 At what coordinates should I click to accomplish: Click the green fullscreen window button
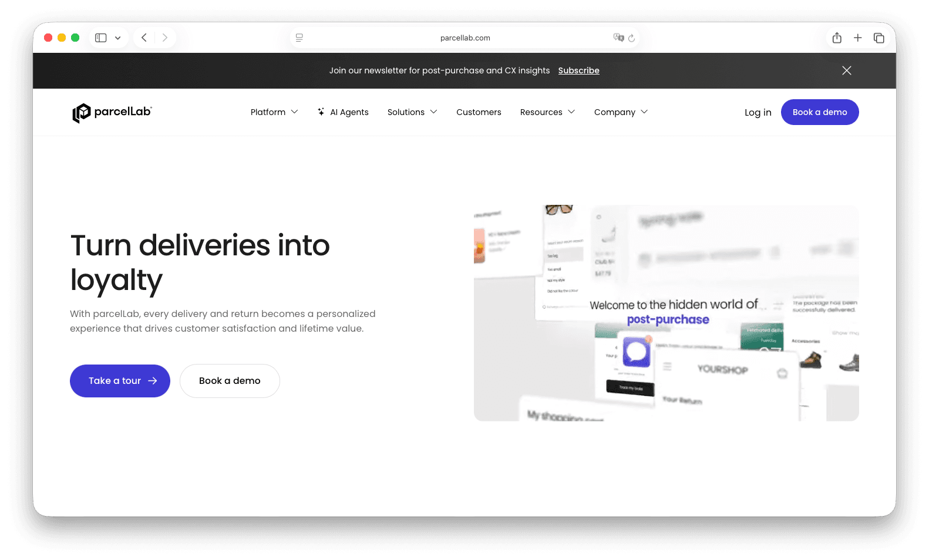point(75,38)
